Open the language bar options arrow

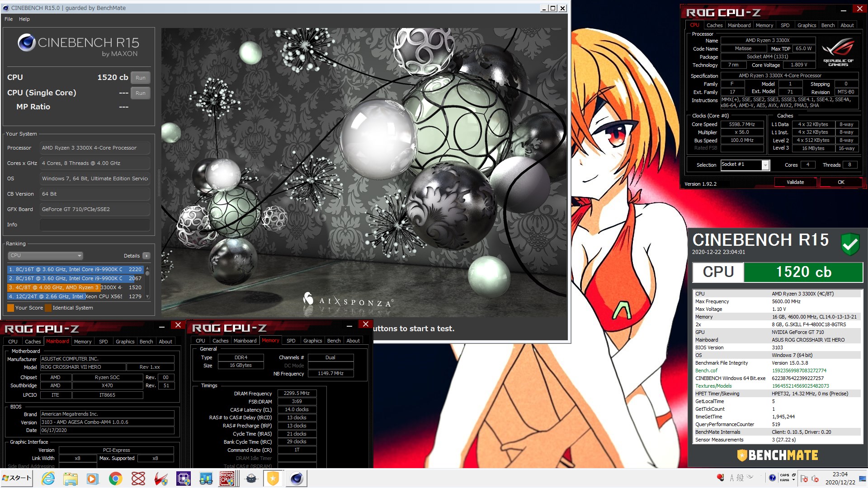click(793, 480)
